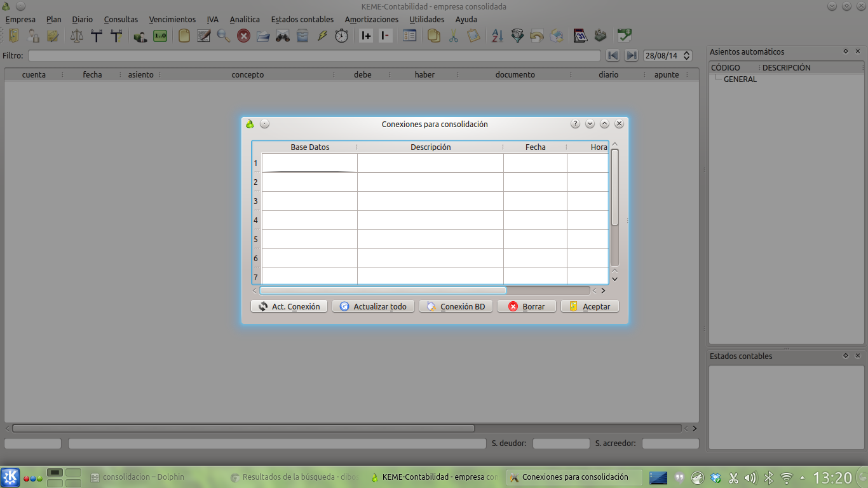This screenshot has height=488, width=868.
Task: Float the Asientos automáticos panel
Action: click(x=846, y=51)
